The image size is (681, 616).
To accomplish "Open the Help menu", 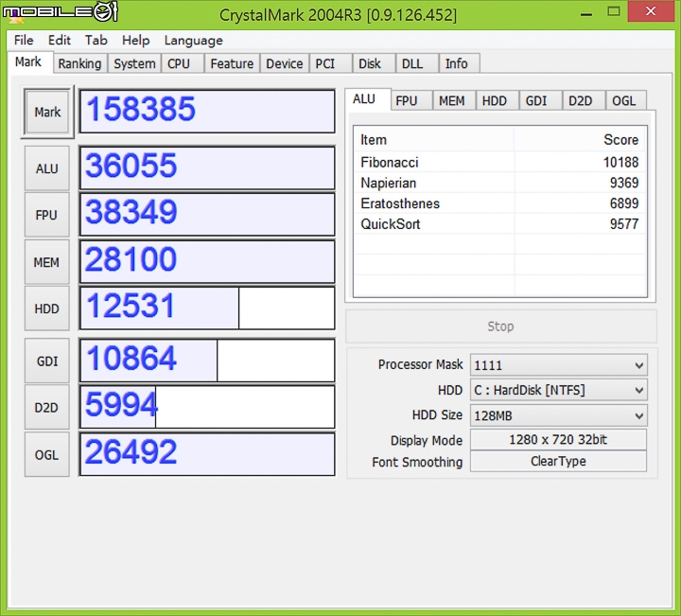I will point(135,41).
